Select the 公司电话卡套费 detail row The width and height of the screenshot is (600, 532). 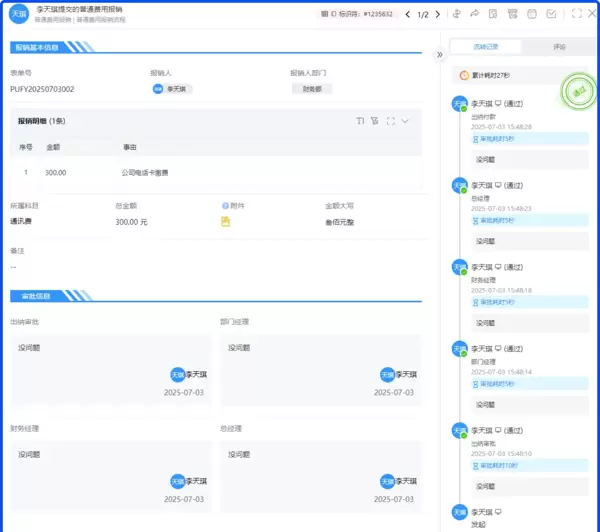pyautogui.click(x=145, y=172)
